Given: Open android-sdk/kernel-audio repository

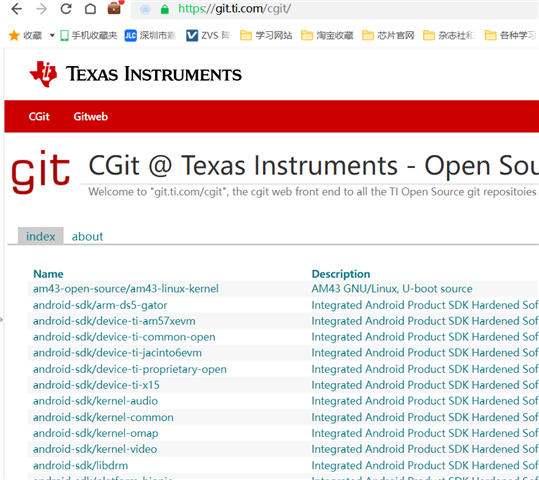Looking at the screenshot, I should (x=96, y=401).
